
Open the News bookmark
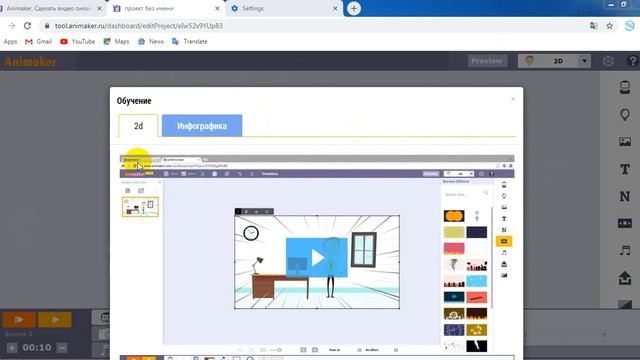pyautogui.click(x=151, y=42)
